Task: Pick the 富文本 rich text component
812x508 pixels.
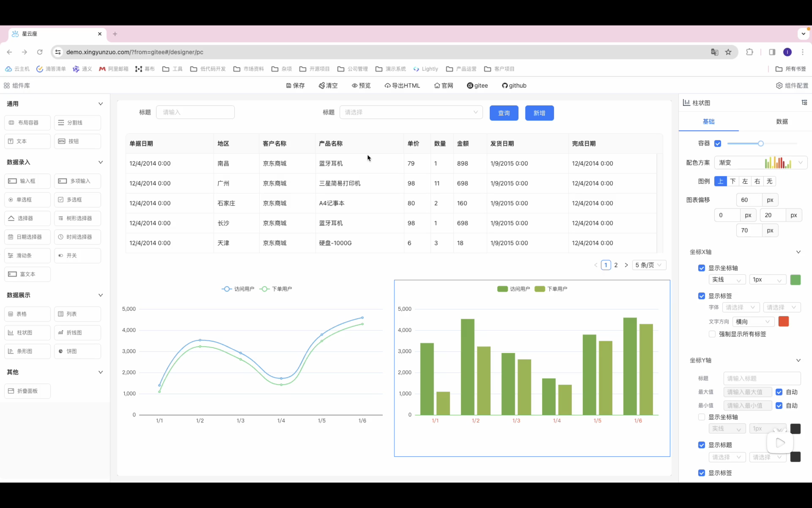Action: pos(27,274)
